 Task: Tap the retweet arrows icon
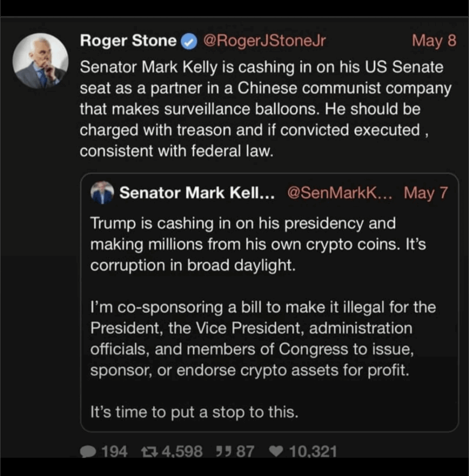click(149, 450)
